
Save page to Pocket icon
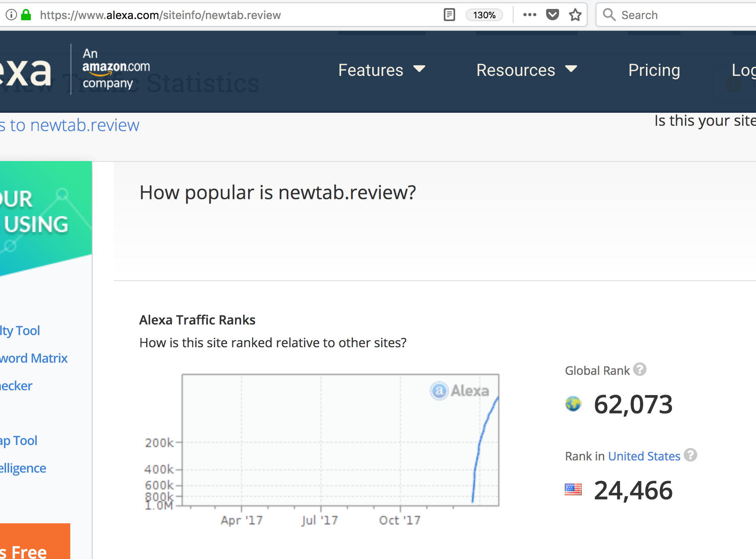coord(552,15)
